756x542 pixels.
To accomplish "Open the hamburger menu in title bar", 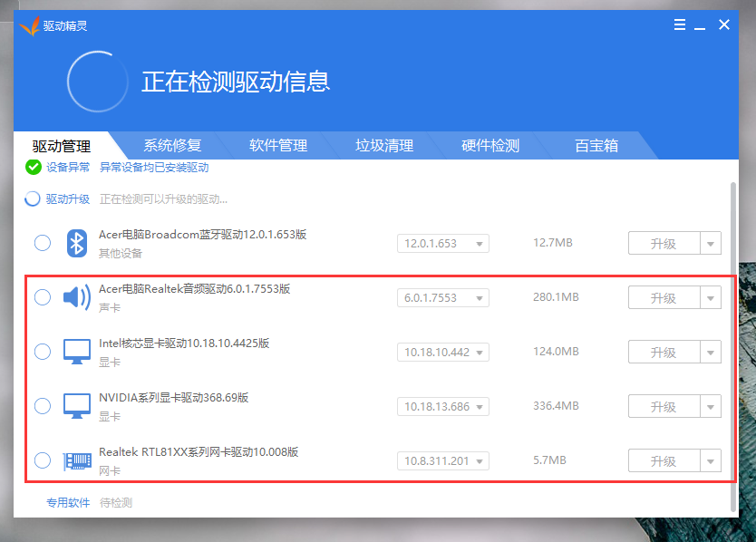I will 680,25.
